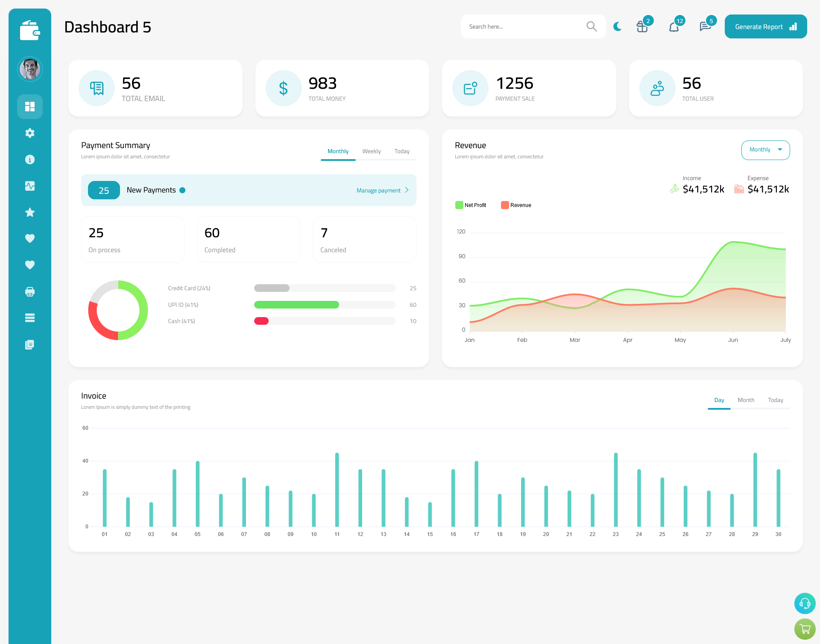Select Month tab in Invoice section
The image size is (820, 644).
tap(745, 400)
